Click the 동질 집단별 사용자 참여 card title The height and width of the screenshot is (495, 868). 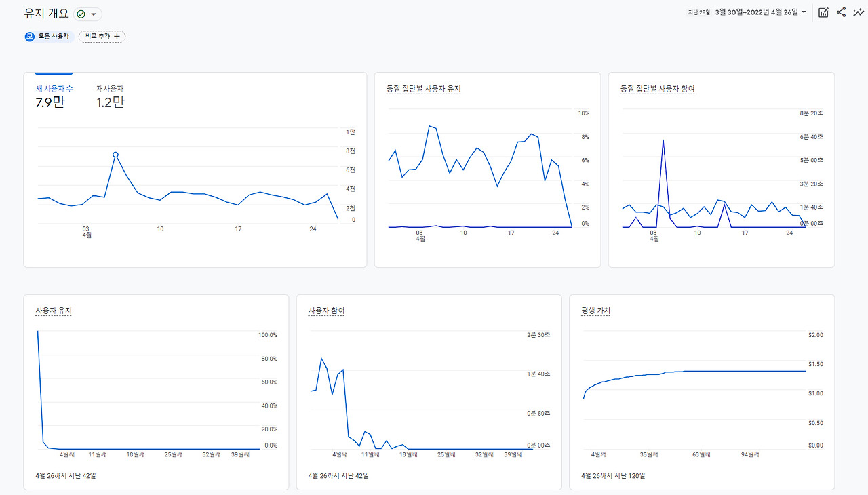coord(657,89)
